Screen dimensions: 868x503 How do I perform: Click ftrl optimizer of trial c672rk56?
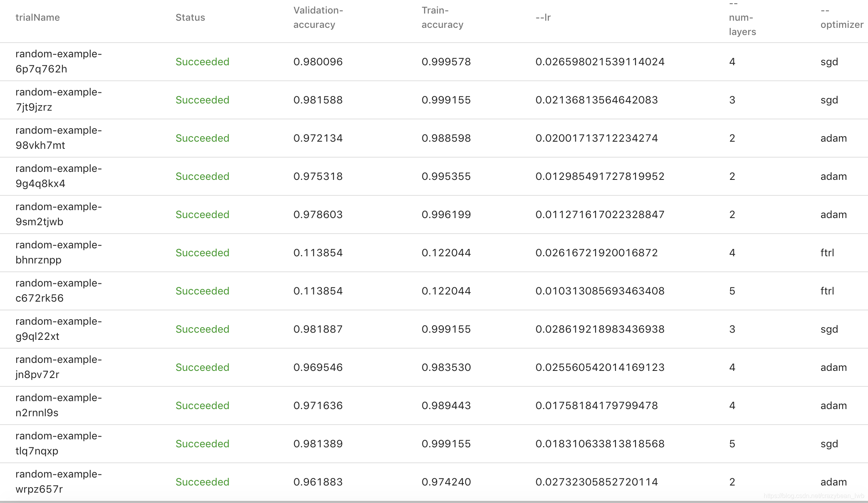coord(827,291)
